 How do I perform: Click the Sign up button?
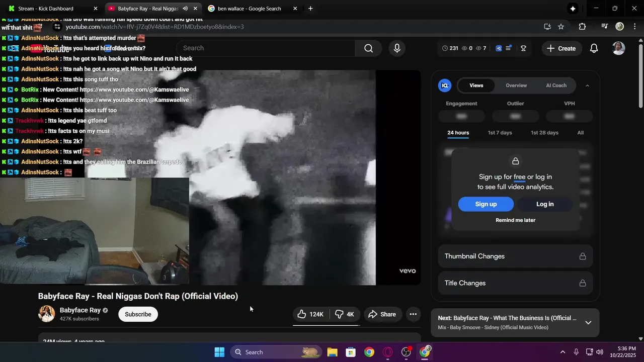pyautogui.click(x=486, y=204)
